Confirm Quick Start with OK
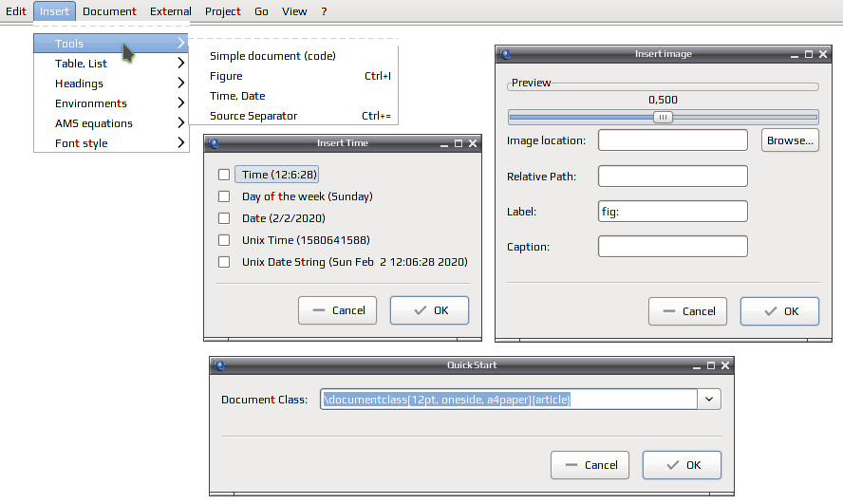This screenshot has width=843, height=504. [x=682, y=465]
